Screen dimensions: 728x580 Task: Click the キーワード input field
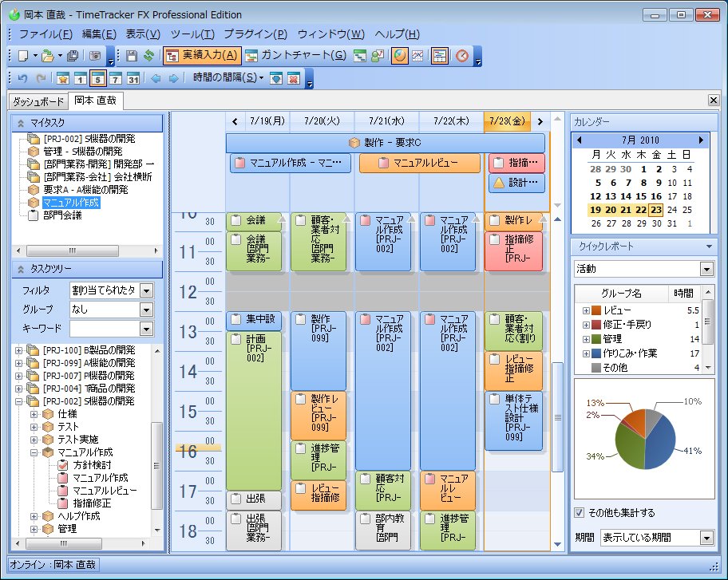pos(105,329)
